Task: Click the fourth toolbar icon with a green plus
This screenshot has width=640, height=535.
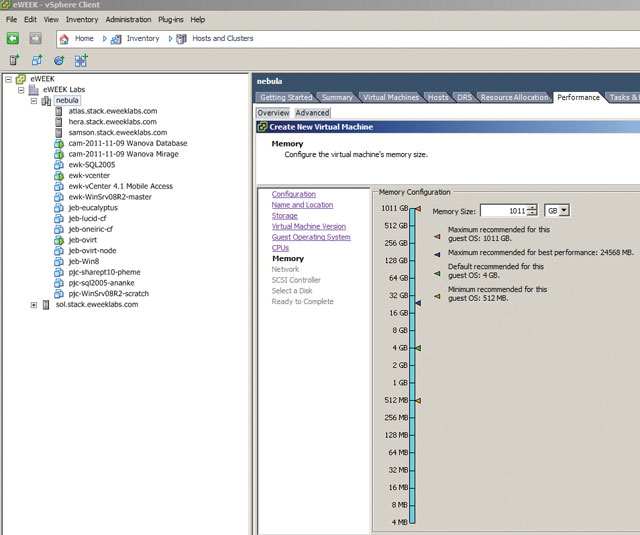Action: (81, 60)
